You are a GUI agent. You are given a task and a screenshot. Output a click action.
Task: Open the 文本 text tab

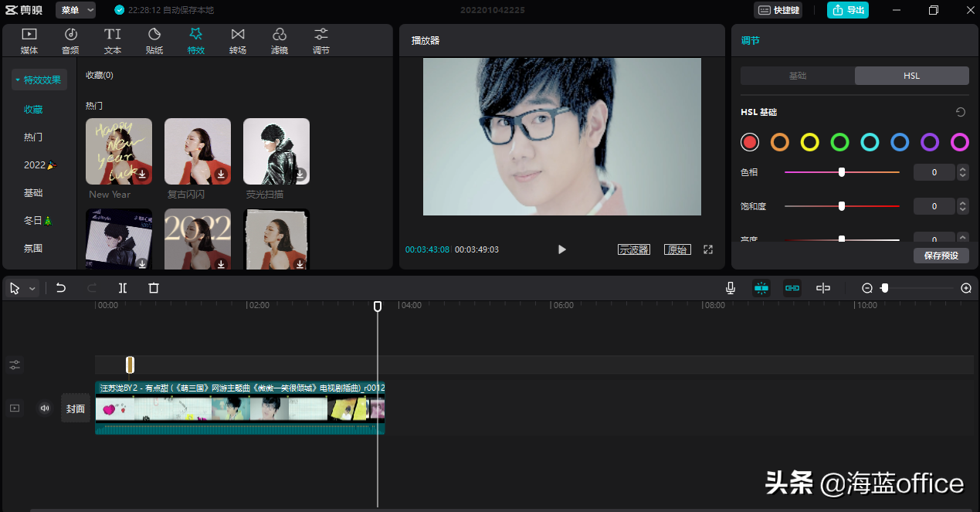113,40
